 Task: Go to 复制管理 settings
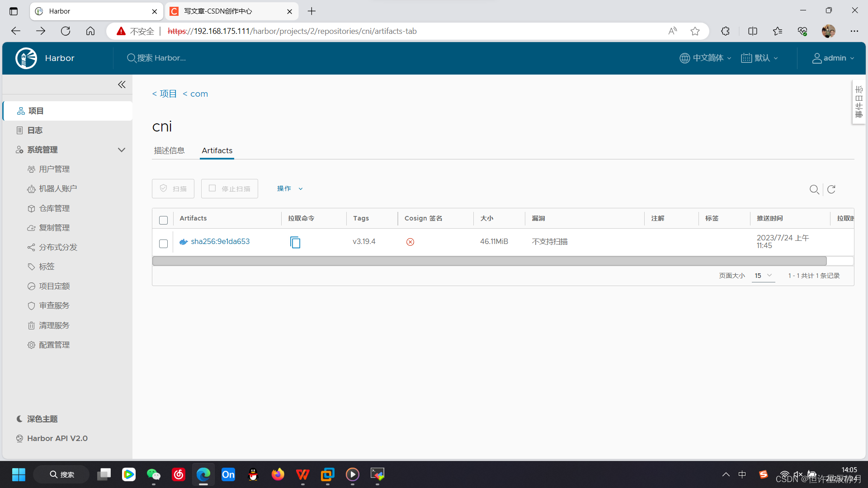click(x=54, y=227)
